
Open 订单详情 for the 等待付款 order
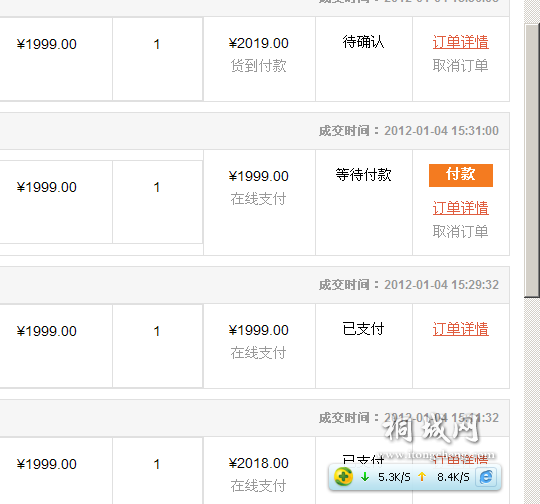(x=460, y=208)
